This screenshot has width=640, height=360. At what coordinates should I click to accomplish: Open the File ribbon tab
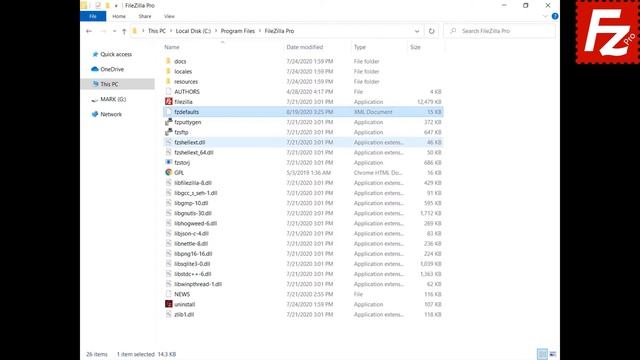coord(93,16)
